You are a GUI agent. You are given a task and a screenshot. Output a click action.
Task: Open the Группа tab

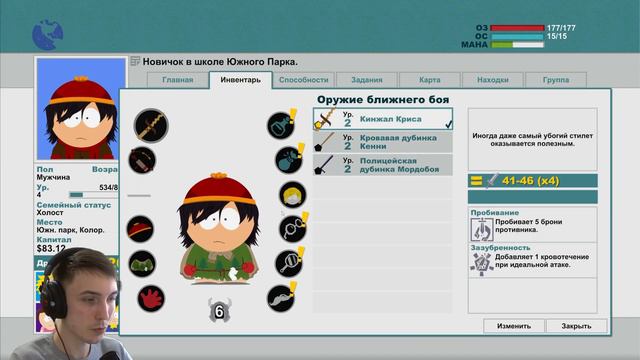pyautogui.click(x=556, y=80)
